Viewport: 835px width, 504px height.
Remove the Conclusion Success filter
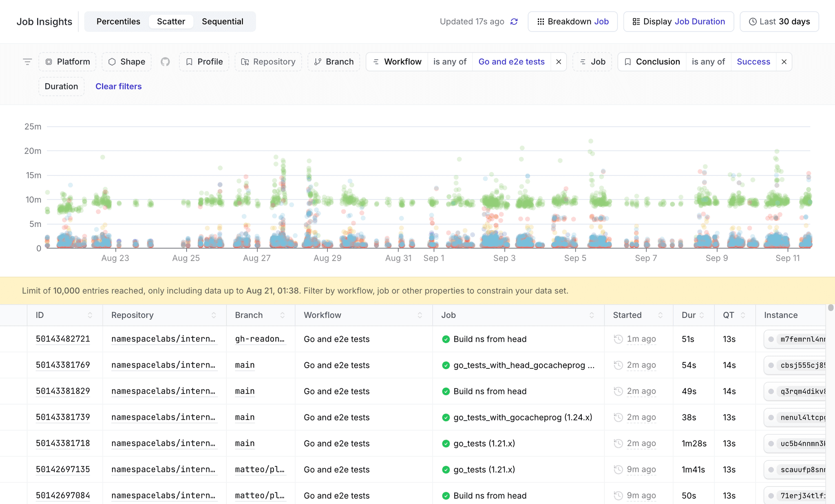[x=784, y=62]
